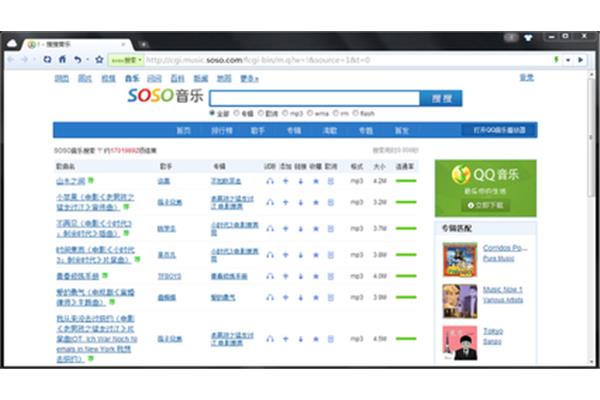Click the QQ player button in the blue bar
This screenshot has width=600, height=400.
[499, 130]
